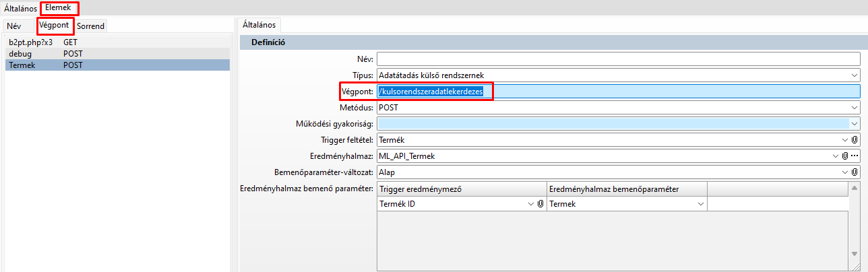Select the Elemek top tab
Viewport: 868px width, 272px height.
coord(59,8)
